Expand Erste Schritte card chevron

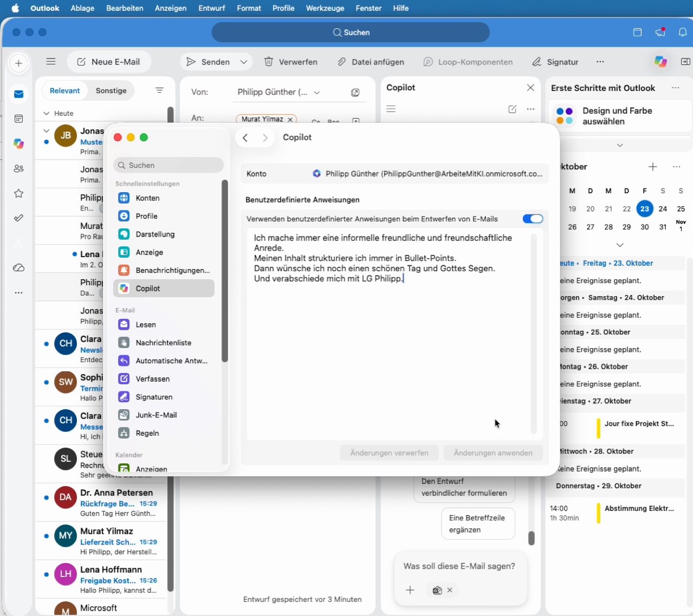tap(620, 145)
